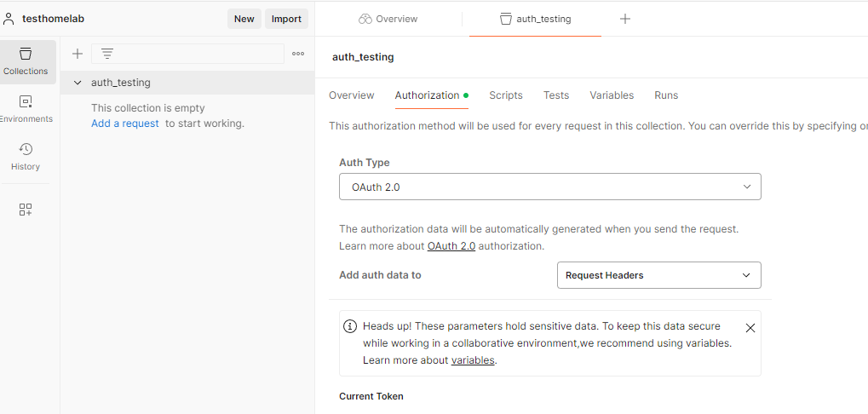
Task: Click the configure workspace sidebar grid icon
Action: click(x=26, y=210)
